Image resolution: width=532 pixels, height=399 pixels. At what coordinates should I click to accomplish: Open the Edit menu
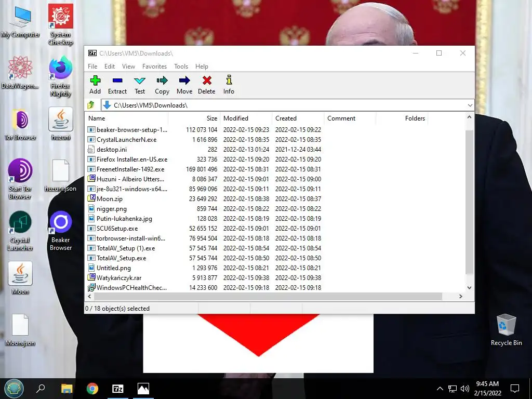tap(109, 66)
